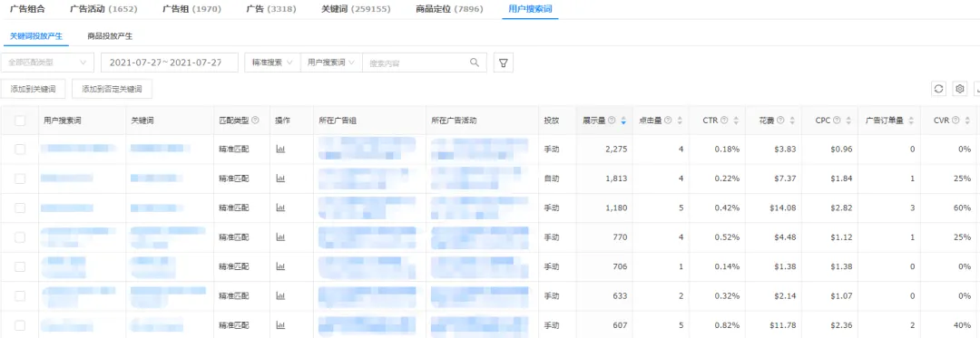Open chart icon in the 633 impressions row

click(280, 296)
